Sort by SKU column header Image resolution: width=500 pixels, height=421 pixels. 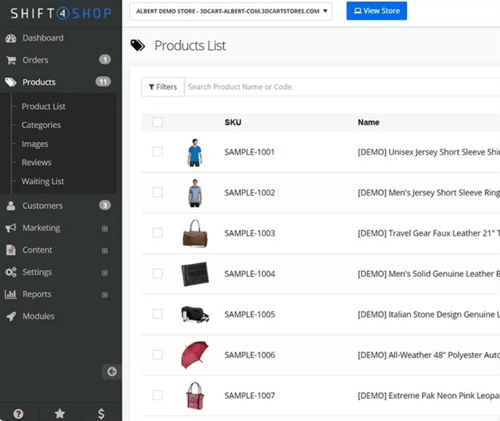pos(233,122)
